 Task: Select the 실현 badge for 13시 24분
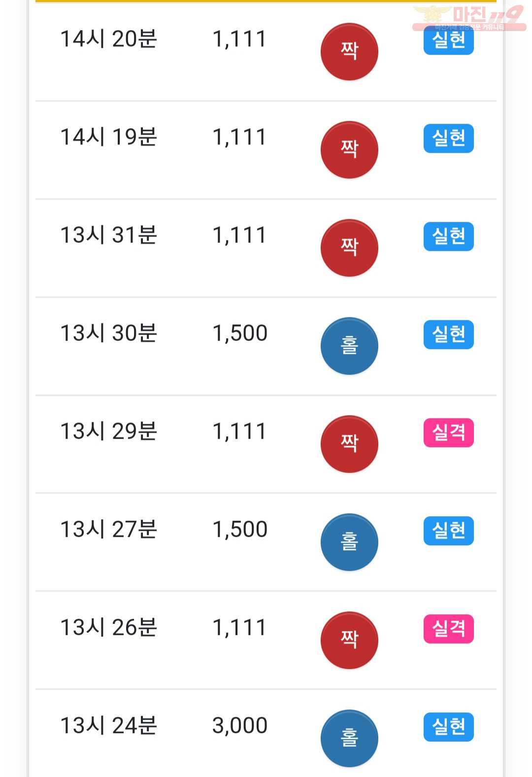pos(449,727)
